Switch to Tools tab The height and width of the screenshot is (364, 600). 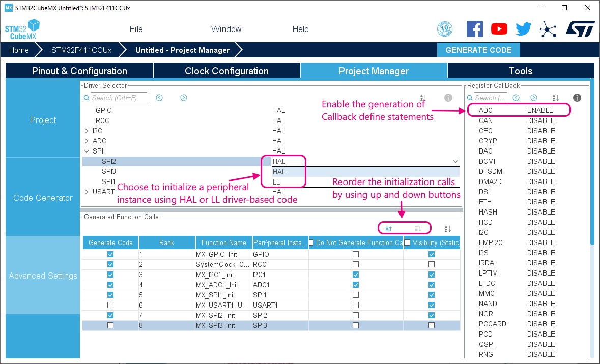pyautogui.click(x=521, y=71)
